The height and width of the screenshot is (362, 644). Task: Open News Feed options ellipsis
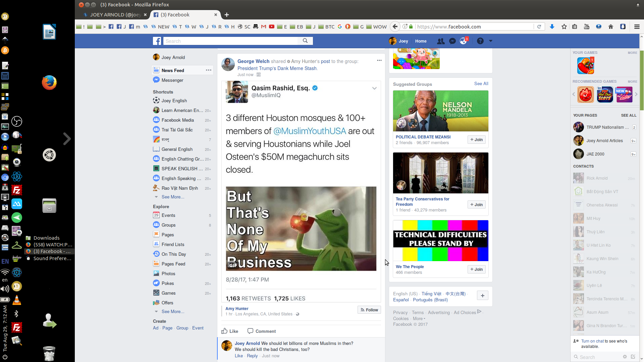(209, 70)
